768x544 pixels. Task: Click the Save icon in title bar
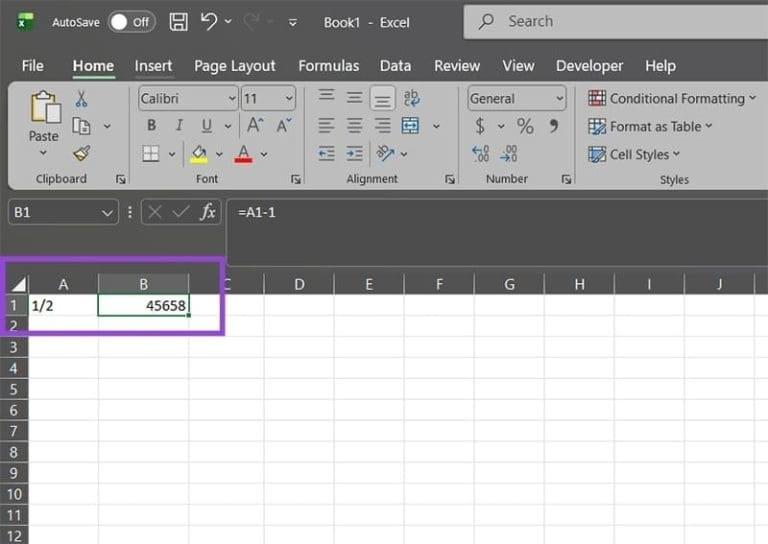coord(178,22)
